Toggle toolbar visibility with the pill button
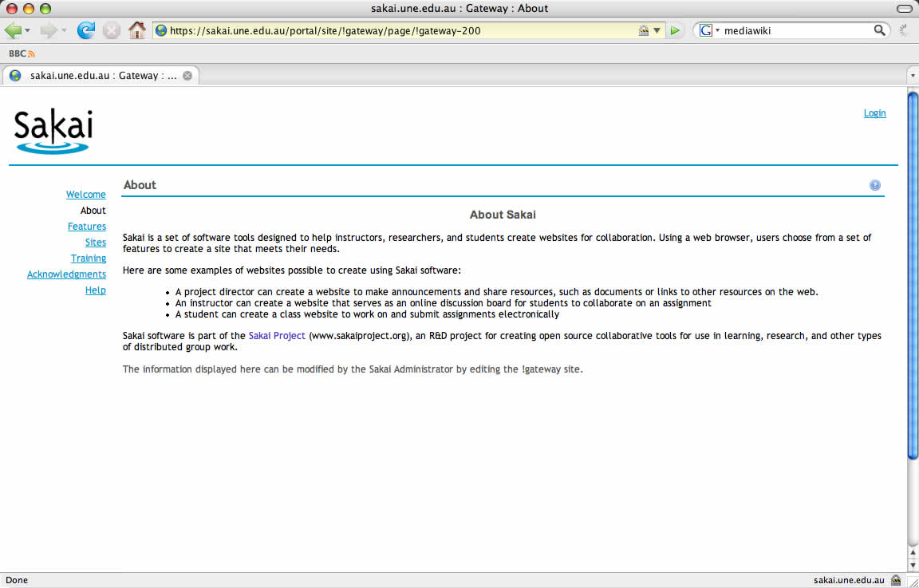919x588 pixels. [905, 8]
